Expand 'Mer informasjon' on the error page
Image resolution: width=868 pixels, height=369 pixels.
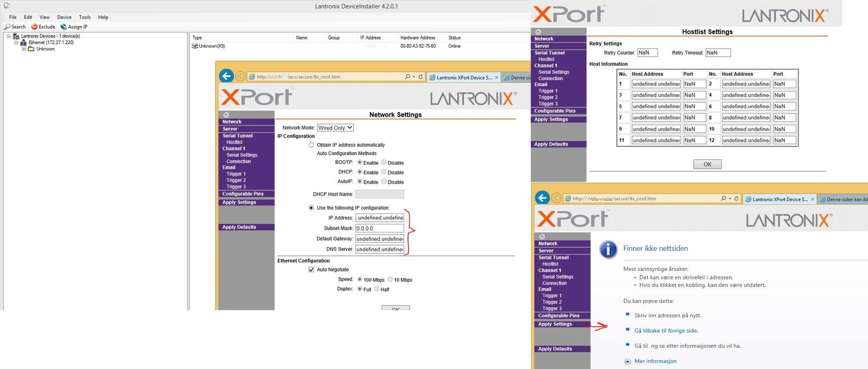tap(628, 361)
